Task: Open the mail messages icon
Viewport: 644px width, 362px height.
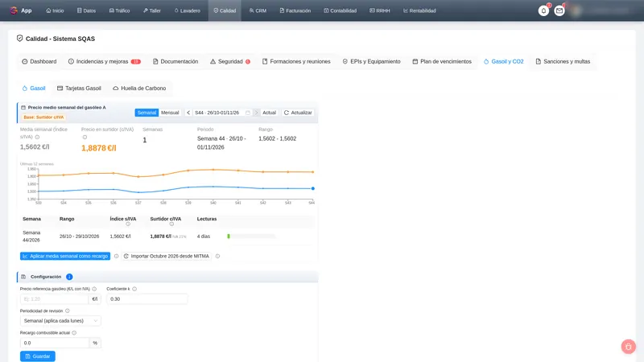Action: [559, 10]
